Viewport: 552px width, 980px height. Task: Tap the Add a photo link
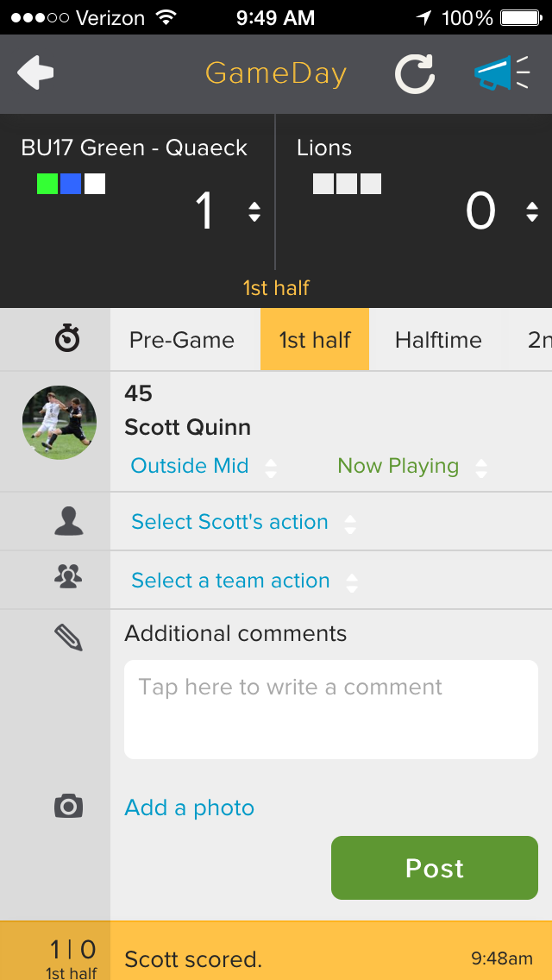click(190, 807)
